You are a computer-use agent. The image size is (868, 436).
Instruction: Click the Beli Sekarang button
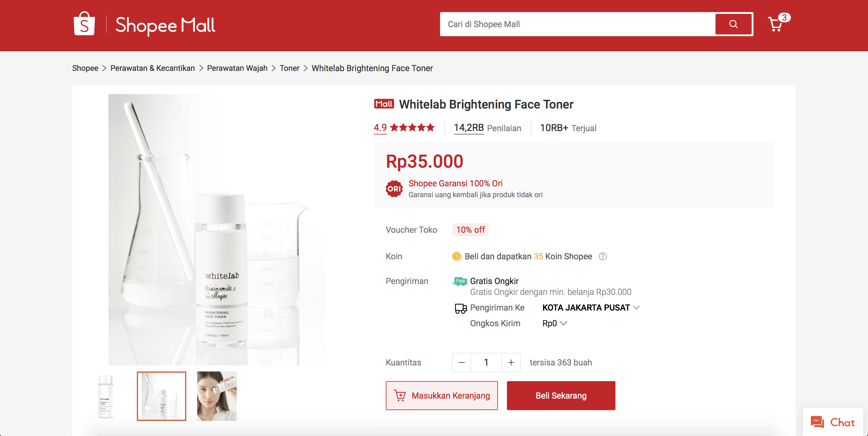pos(561,396)
